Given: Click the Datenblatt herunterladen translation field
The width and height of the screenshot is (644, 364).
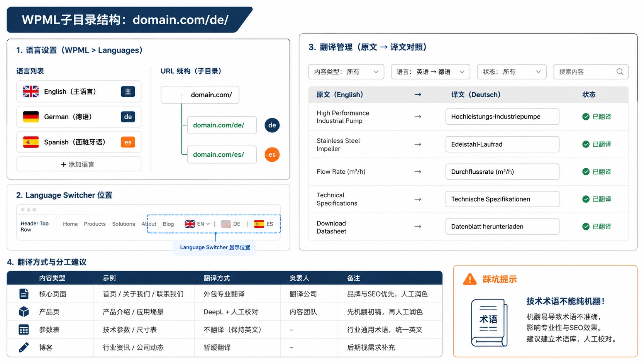Looking at the screenshot, I should (502, 227).
